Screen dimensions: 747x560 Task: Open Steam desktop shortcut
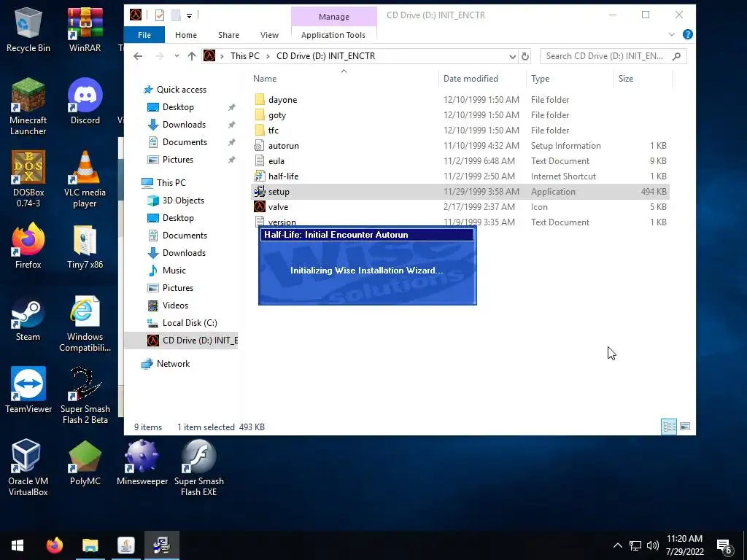[28, 318]
